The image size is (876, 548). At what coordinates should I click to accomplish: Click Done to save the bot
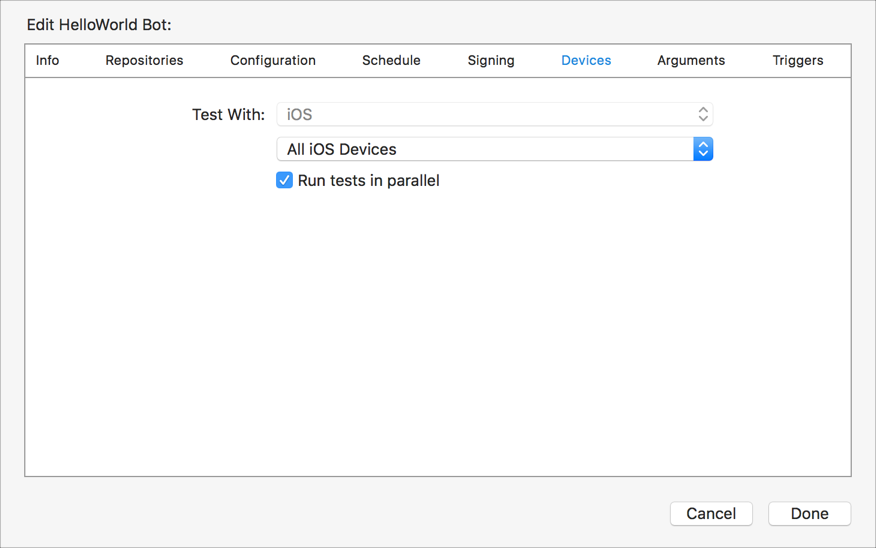(809, 513)
